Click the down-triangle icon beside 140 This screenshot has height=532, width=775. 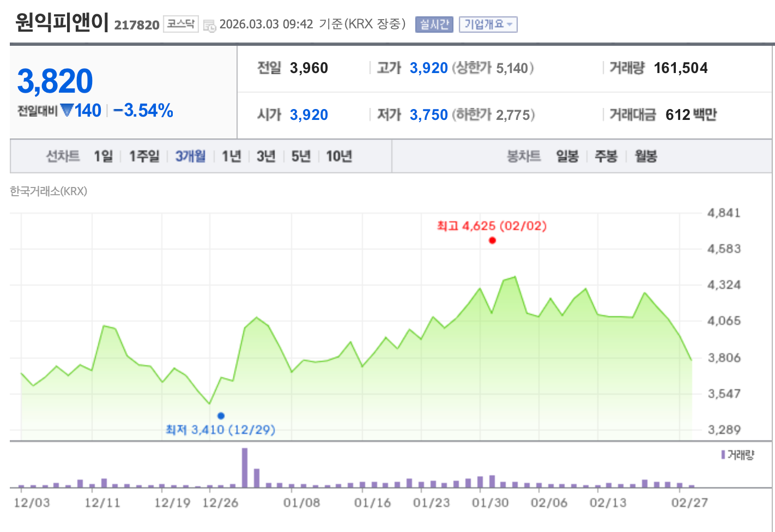coord(66,111)
